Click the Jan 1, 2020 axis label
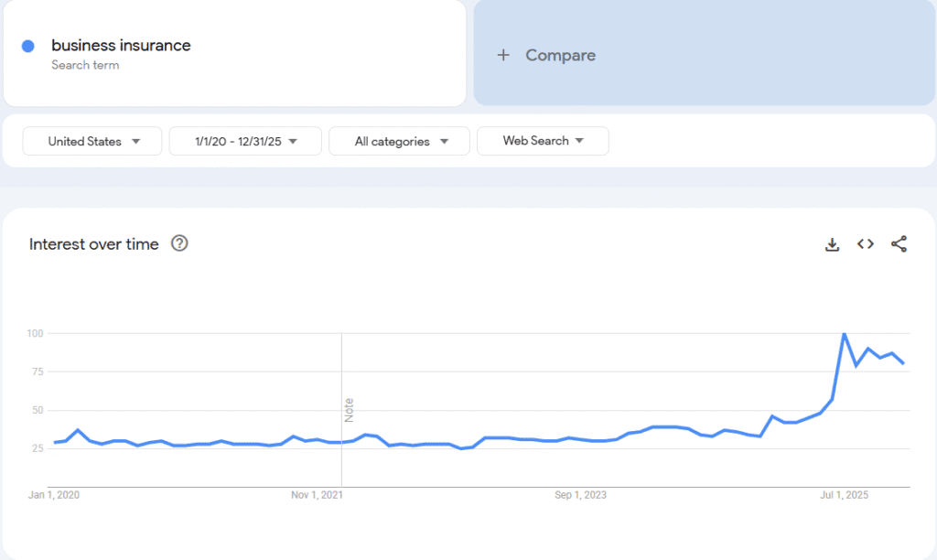 point(54,495)
